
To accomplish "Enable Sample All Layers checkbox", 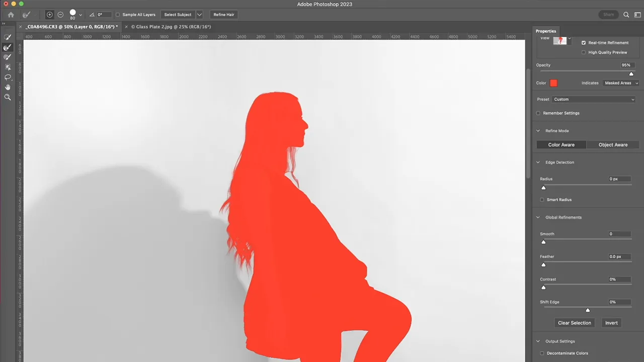I will click(x=118, y=15).
